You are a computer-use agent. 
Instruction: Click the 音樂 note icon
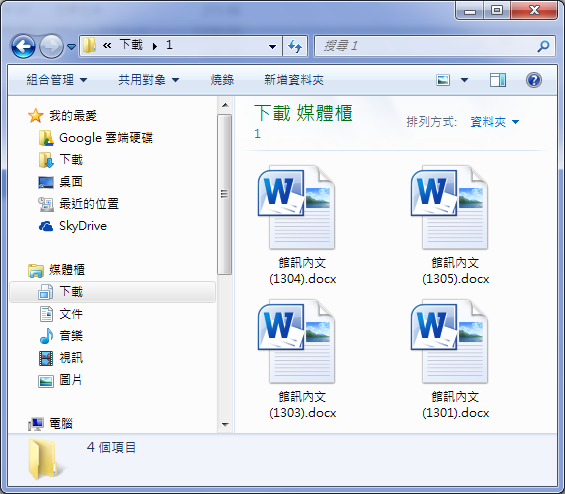pos(46,336)
